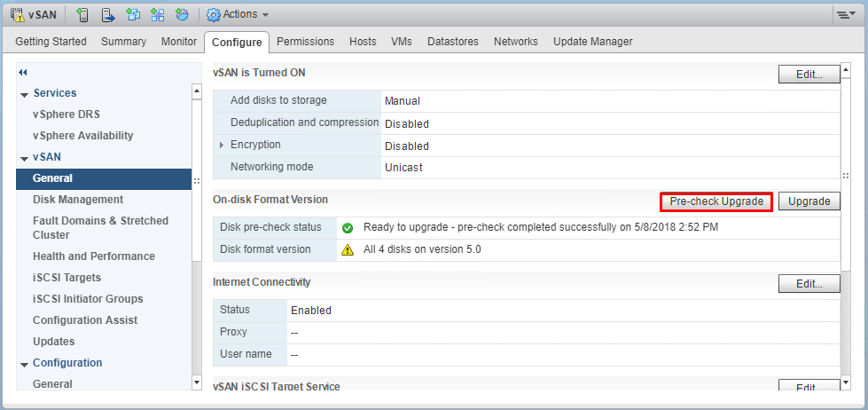The image size is (868, 410).
Task: Collapse the navigation panel with double-arrow icon
Action: (23, 72)
